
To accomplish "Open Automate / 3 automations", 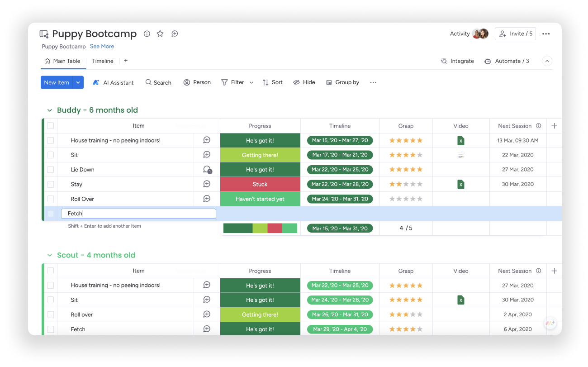I will coord(507,61).
